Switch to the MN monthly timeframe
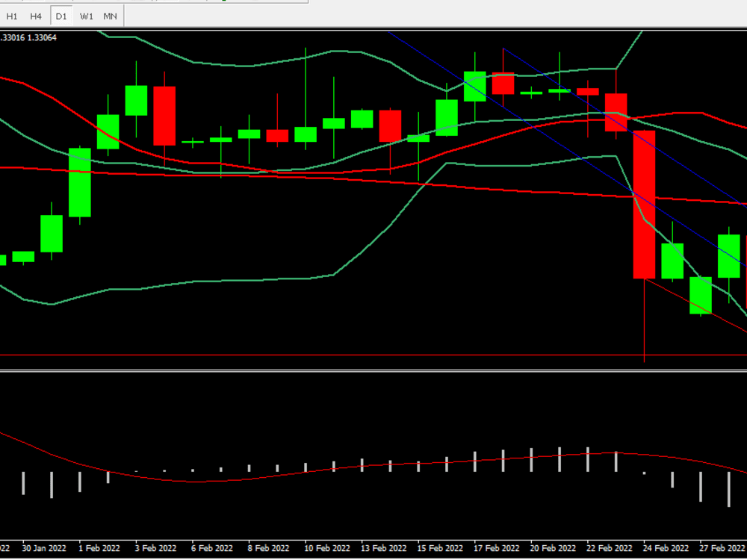This screenshot has width=747, height=560. tap(110, 16)
